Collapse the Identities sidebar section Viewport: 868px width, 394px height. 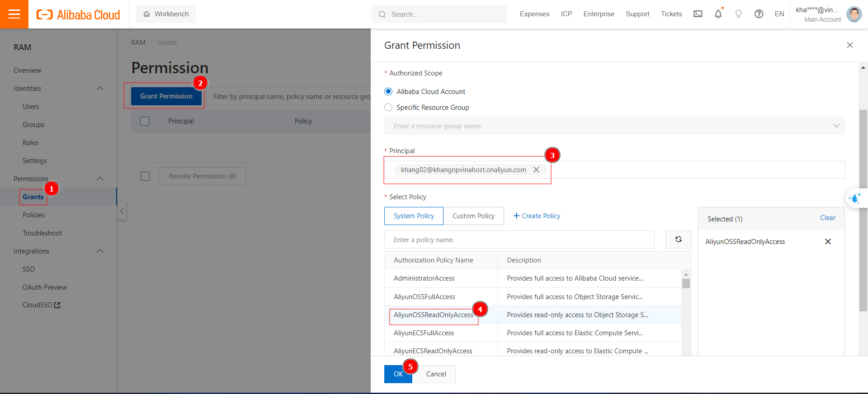pos(100,89)
